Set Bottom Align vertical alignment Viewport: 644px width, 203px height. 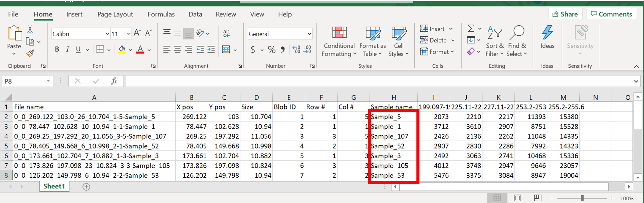coord(189,33)
